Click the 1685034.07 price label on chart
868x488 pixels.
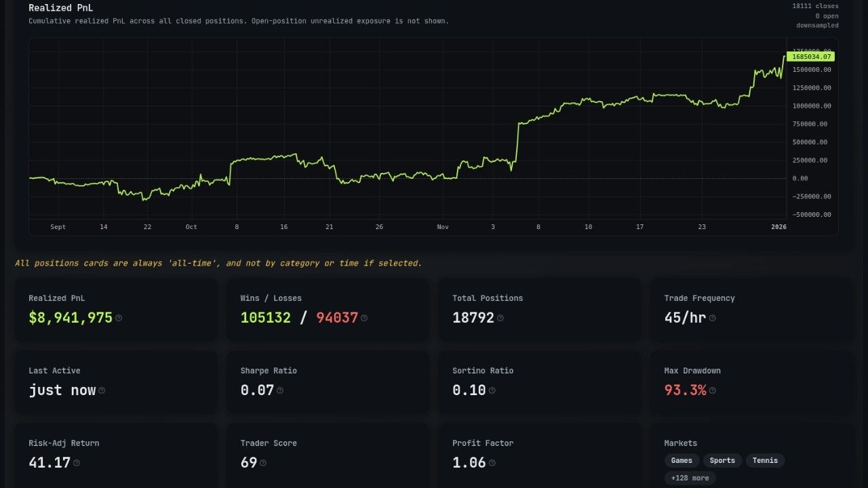click(810, 57)
